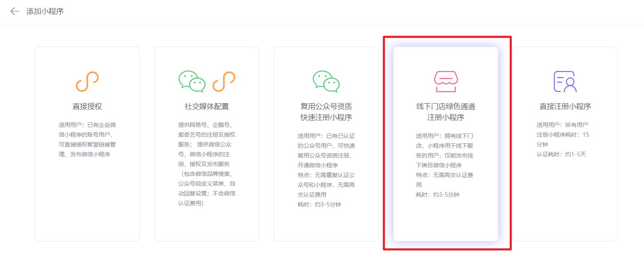Select 复用公众号资质快速注册小程序 title

tap(326, 112)
